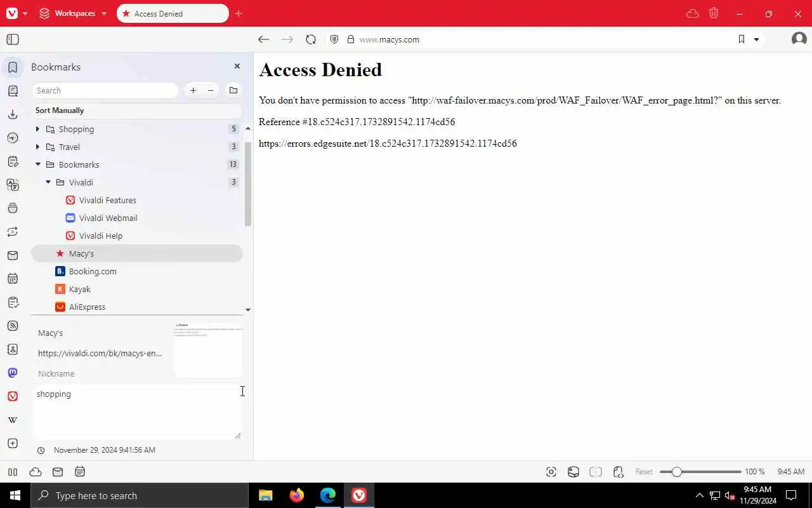The height and width of the screenshot is (508, 812).
Task: Open a new tab
Action: (x=239, y=13)
